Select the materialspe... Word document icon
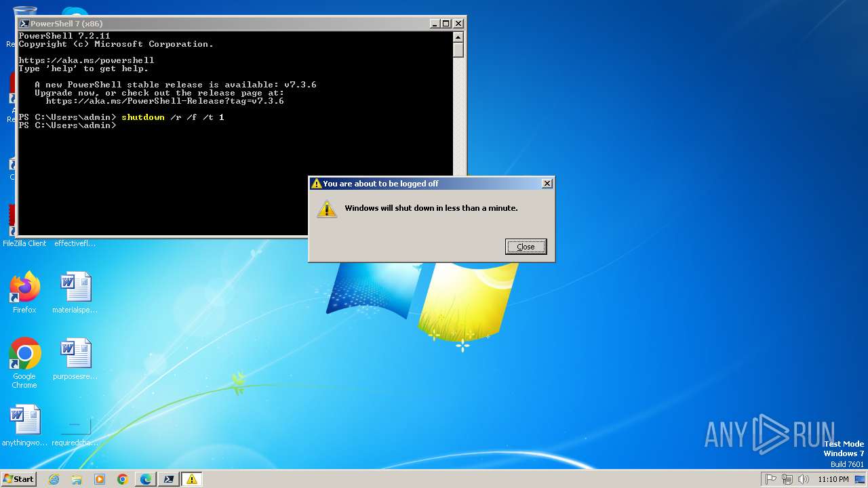The image size is (868, 488). 75,293
